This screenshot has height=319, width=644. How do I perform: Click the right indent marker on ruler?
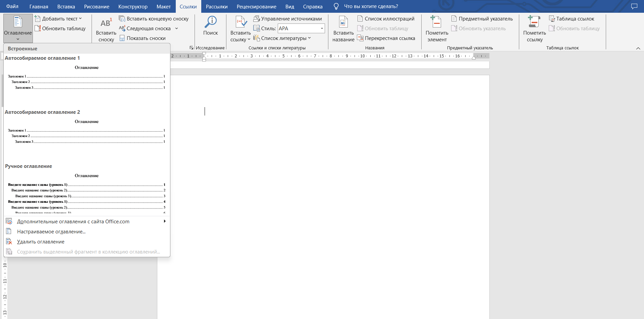point(474,58)
